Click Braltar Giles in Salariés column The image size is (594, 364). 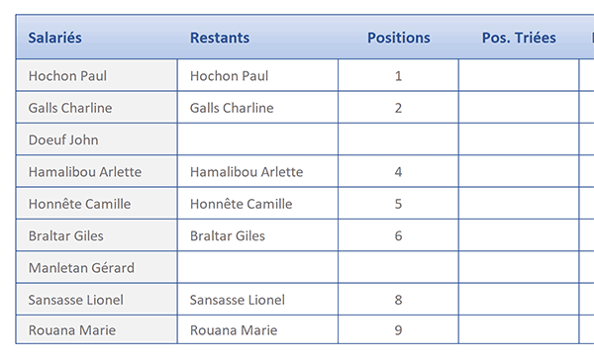click(96, 235)
